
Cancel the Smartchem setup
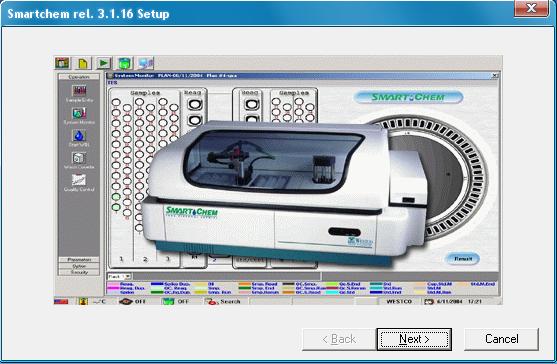click(x=502, y=339)
